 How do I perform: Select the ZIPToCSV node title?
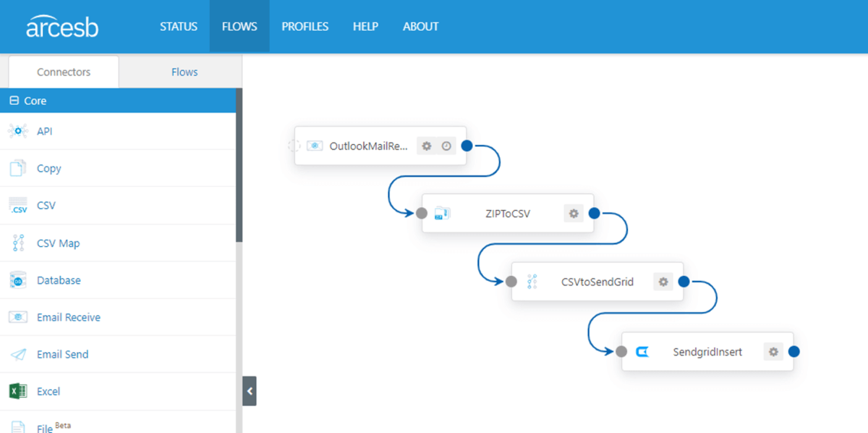click(x=507, y=214)
